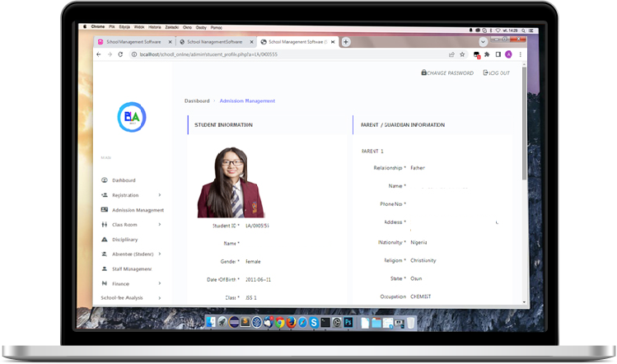Click the CHANGE PASSWORD link
The height and width of the screenshot is (364, 617).
point(447,73)
